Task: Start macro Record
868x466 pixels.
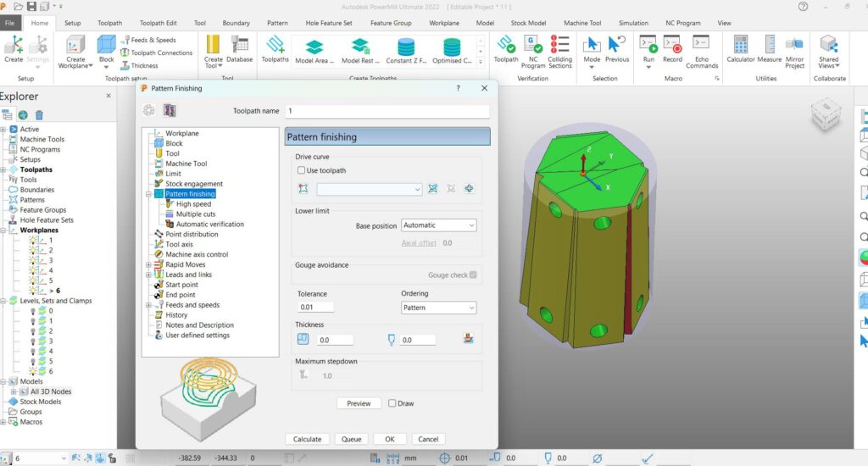Action: click(x=672, y=48)
